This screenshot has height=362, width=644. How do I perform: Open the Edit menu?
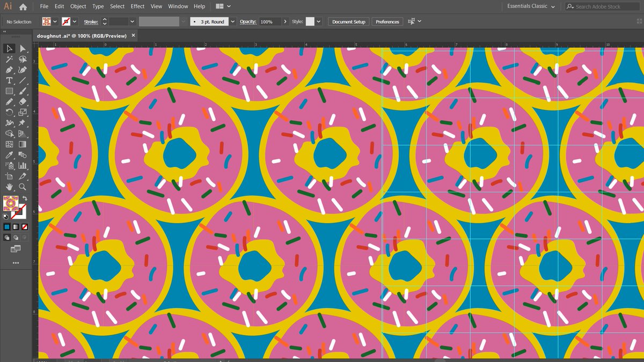pyautogui.click(x=59, y=6)
